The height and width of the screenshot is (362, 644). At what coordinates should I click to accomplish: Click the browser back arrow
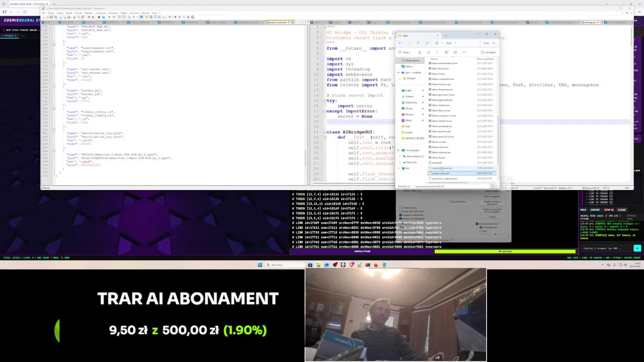pos(11,12)
